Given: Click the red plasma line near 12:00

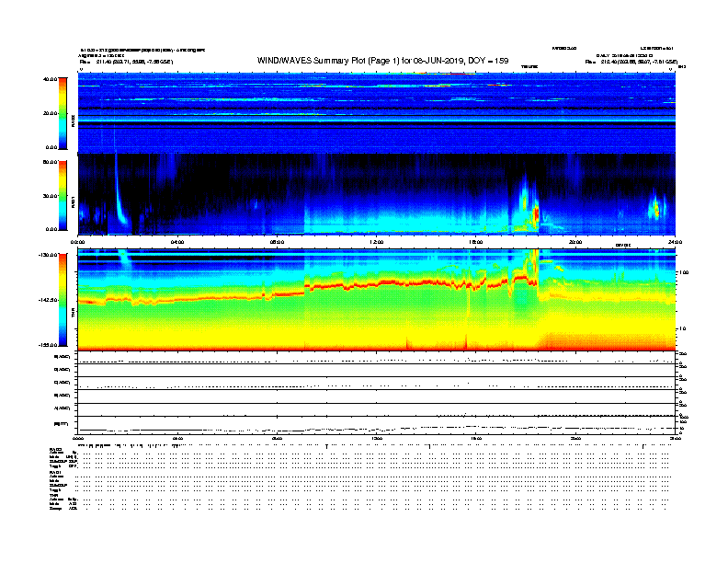Looking at the screenshot, I should (x=377, y=284).
